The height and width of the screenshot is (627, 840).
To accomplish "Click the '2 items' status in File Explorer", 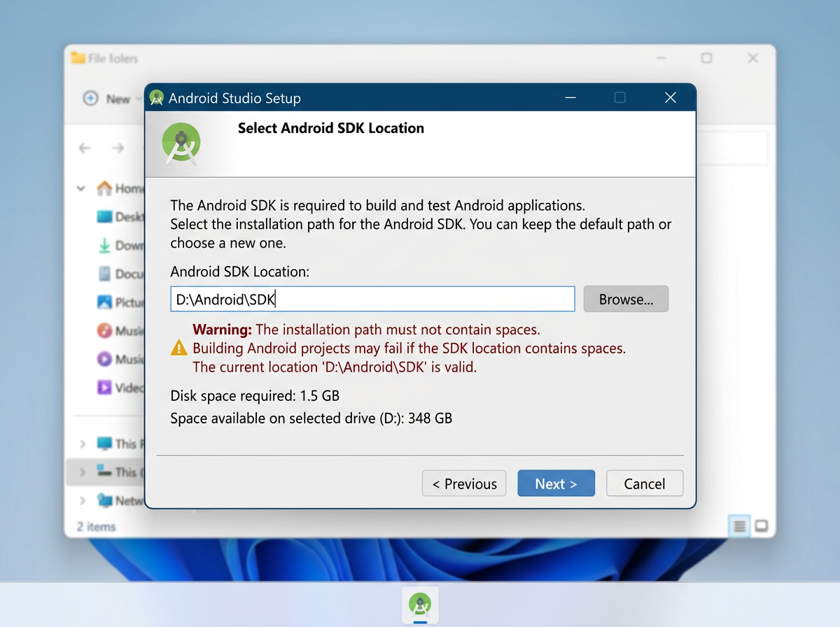I will (x=97, y=526).
